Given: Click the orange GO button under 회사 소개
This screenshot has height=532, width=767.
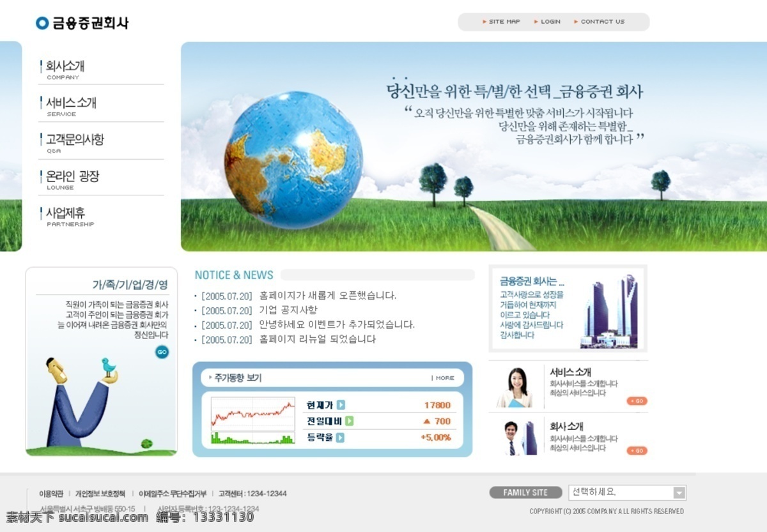Looking at the screenshot, I should (x=637, y=451).
